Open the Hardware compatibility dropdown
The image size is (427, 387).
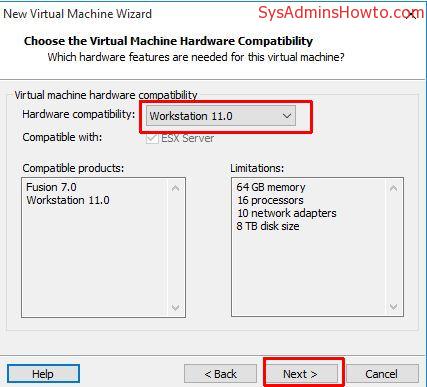click(221, 116)
